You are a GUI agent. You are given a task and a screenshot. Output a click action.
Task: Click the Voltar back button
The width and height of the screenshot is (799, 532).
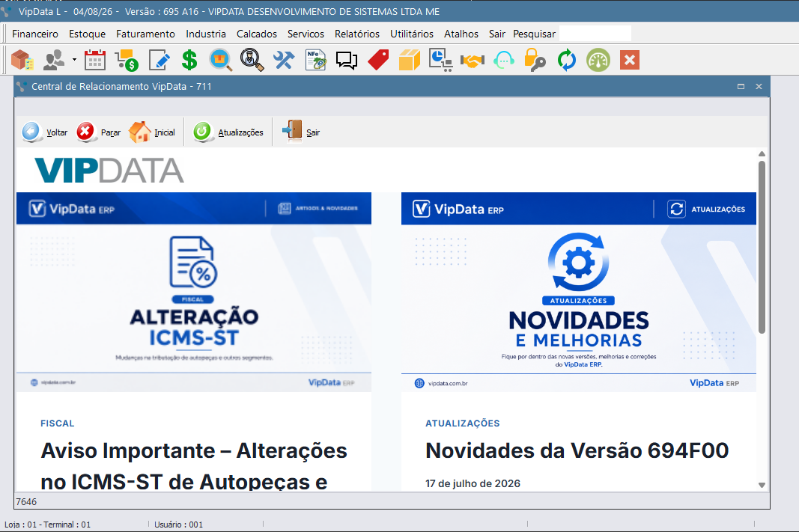pos(45,132)
